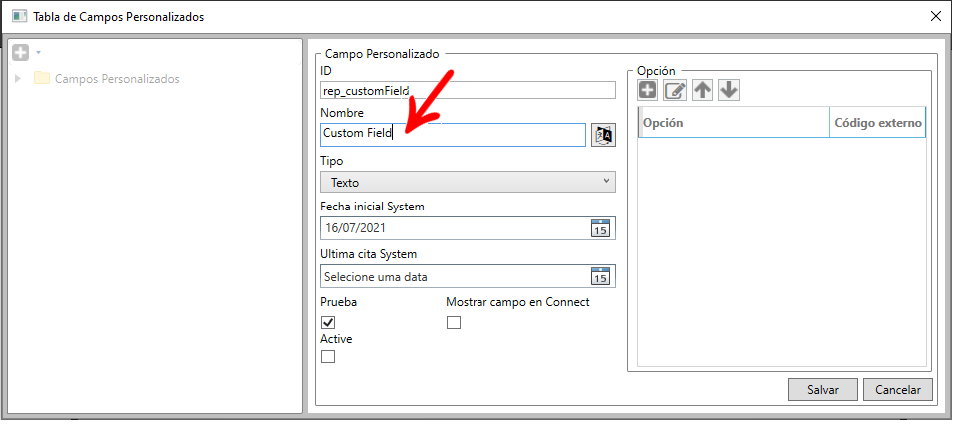Open calendar for Fecha inicial System

(x=600, y=228)
